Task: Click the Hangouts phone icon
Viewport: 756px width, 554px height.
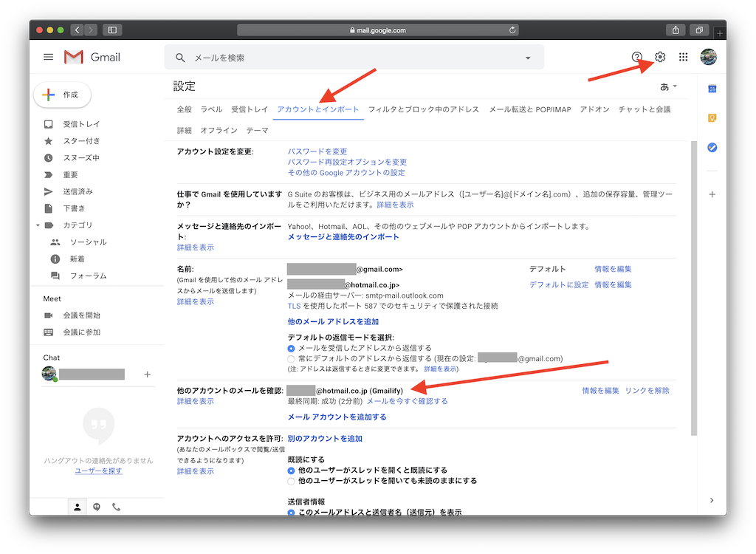Action: (x=116, y=507)
